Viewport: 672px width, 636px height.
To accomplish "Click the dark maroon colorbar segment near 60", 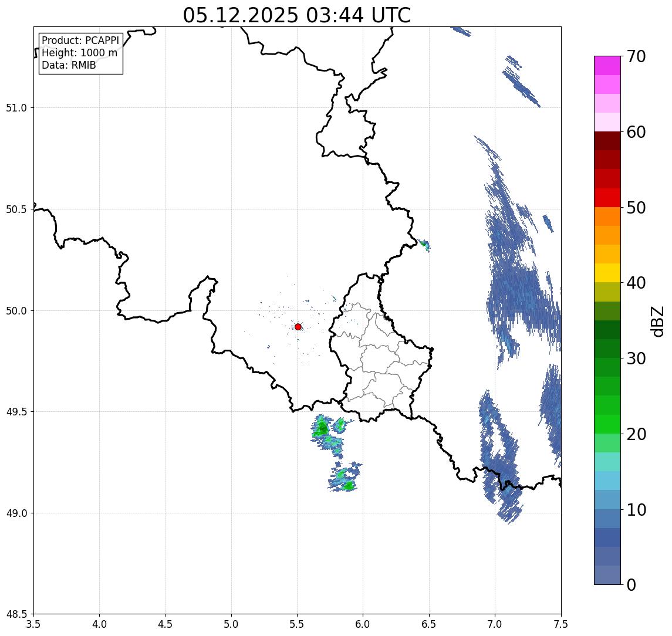I will pyautogui.click(x=607, y=141).
